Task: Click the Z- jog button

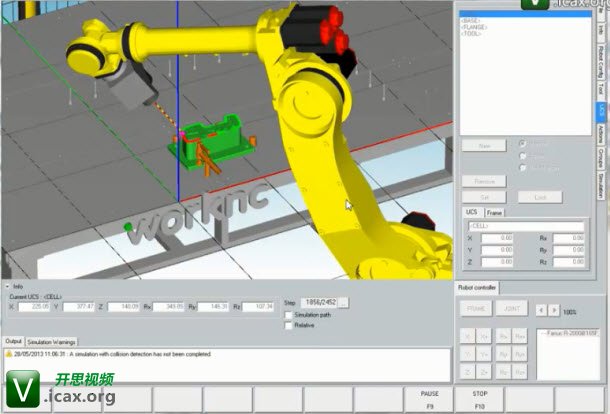Action: [x=467, y=372]
